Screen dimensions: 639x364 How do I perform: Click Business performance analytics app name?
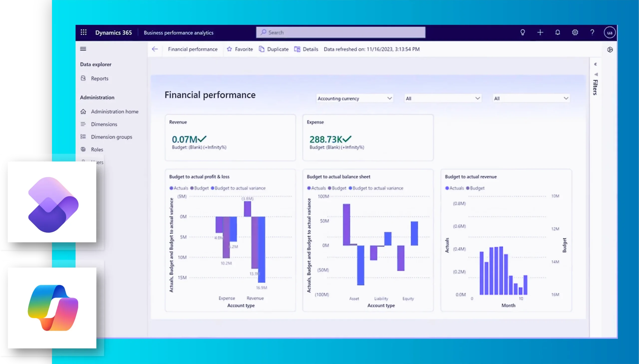click(x=178, y=33)
